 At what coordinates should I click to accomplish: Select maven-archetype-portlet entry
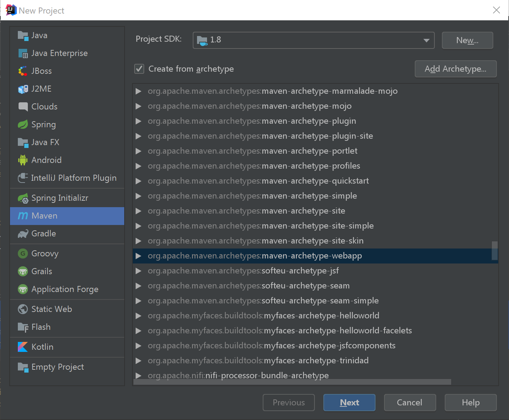(x=316, y=151)
